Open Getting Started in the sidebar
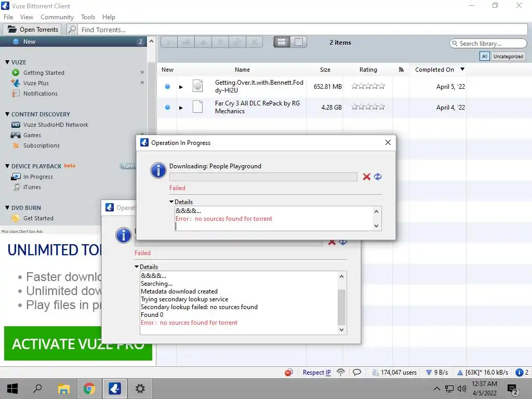Screen dimensions: 532x399 [44, 73]
